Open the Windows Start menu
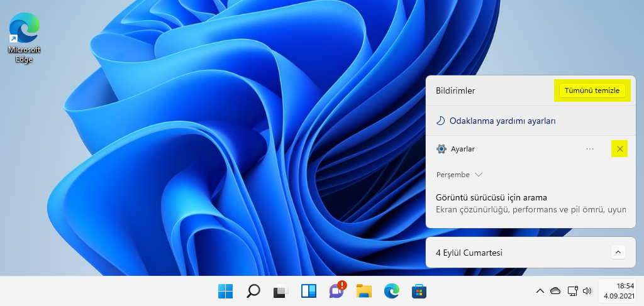Screen dimensions: 644x306 pyautogui.click(x=226, y=291)
